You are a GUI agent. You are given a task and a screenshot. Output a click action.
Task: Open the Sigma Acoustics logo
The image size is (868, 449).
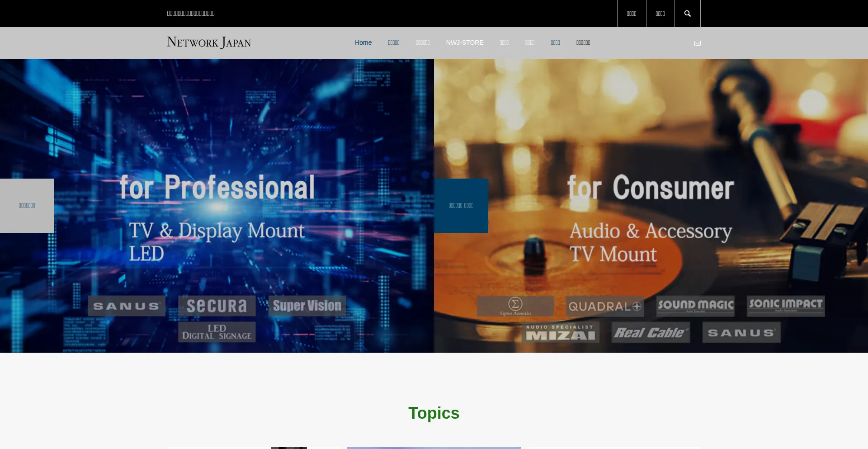[x=515, y=306]
